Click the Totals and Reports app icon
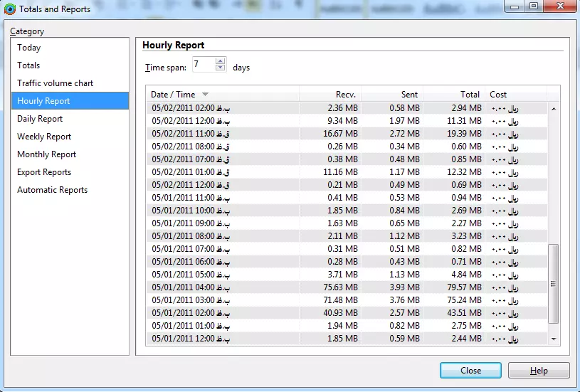The width and height of the screenshot is (580, 392). point(10,9)
